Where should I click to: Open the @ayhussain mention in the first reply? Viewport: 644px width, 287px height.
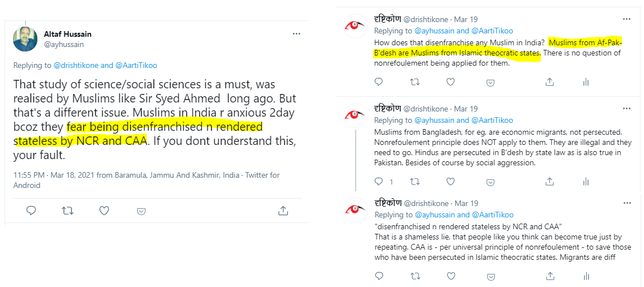pyautogui.click(x=435, y=31)
